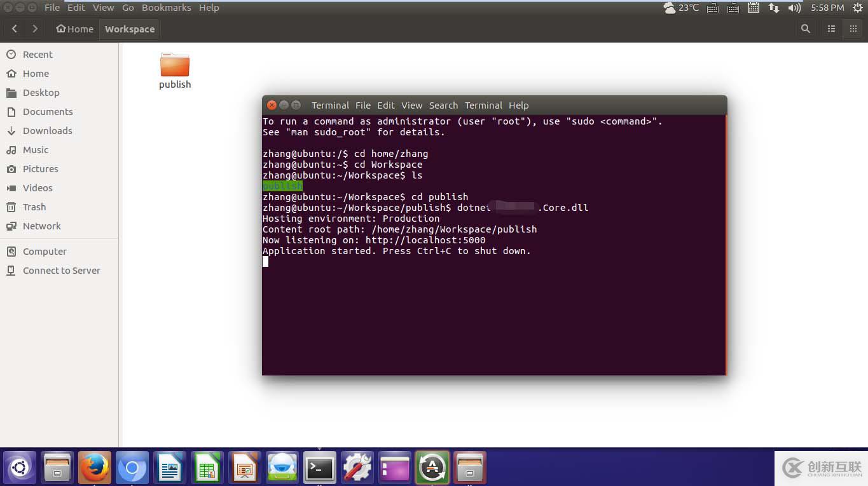The height and width of the screenshot is (486, 868).
Task: Launch LibreOffice Calc from the dock
Action: [207, 469]
